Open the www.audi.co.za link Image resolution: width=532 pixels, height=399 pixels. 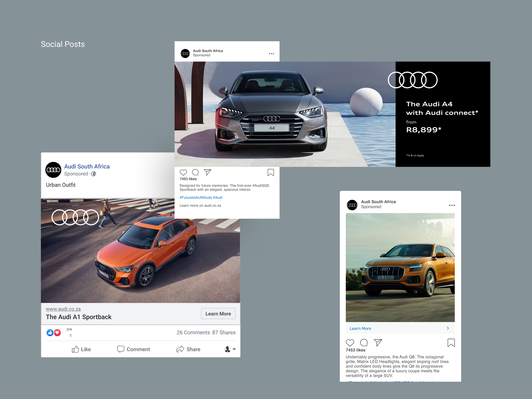pyautogui.click(x=63, y=309)
